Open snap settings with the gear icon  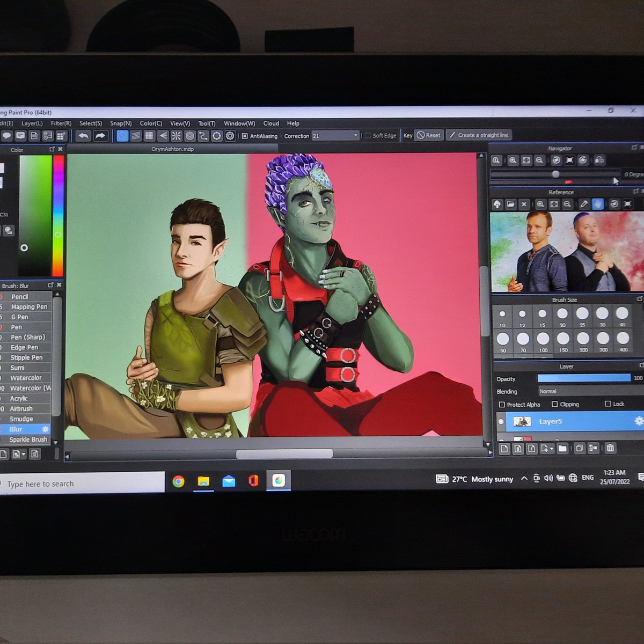pos(230,136)
